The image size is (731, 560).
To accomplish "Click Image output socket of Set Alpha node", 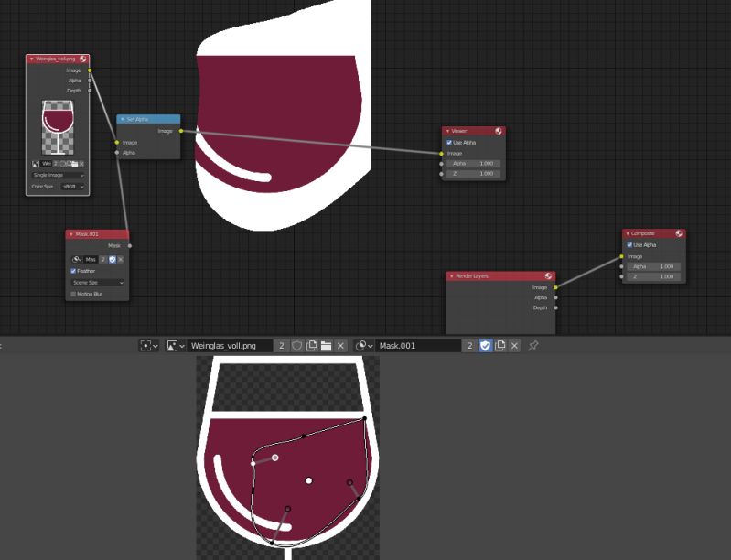I will [x=181, y=131].
